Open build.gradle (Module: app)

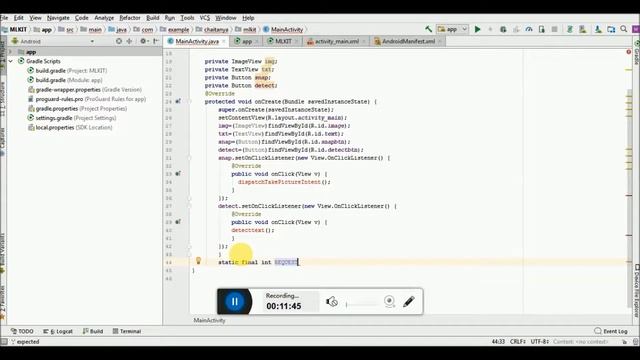(x=64, y=80)
